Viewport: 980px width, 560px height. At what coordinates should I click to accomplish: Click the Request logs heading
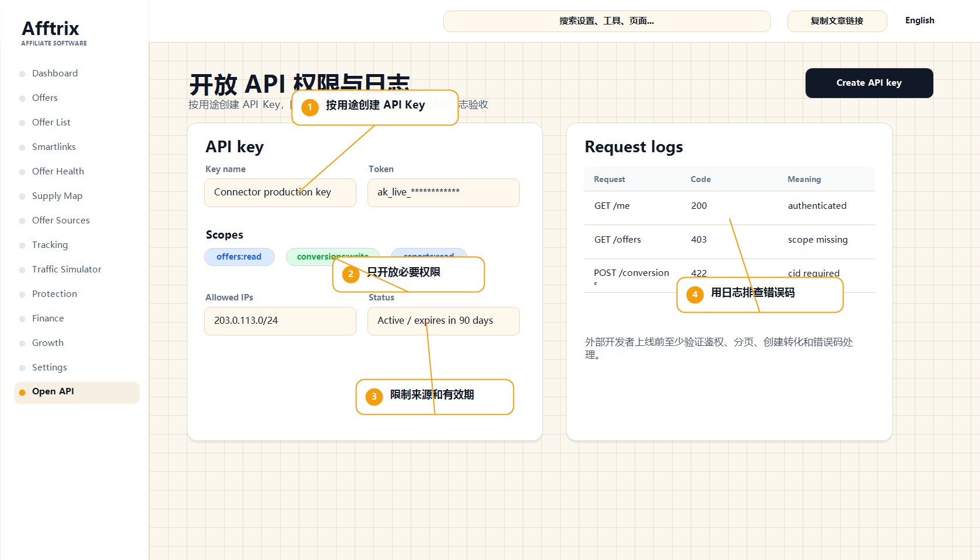click(x=633, y=147)
